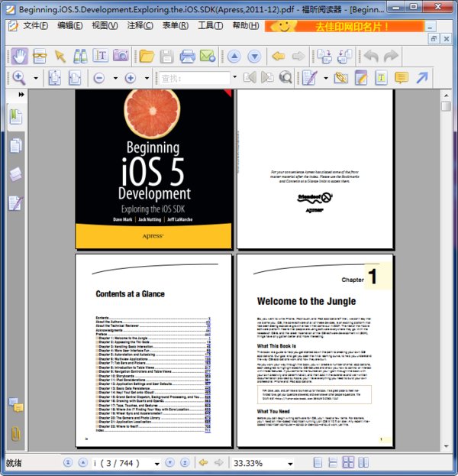Open the 帮助(H) menu
458x476 pixels.
coord(245,25)
